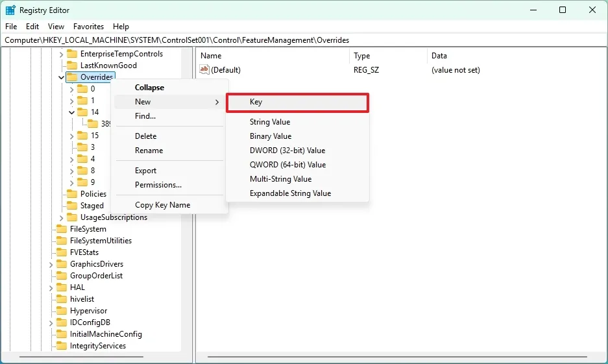608x364 pixels.
Task: Click the Registry Editor app icon in title bar
Action: [10, 10]
